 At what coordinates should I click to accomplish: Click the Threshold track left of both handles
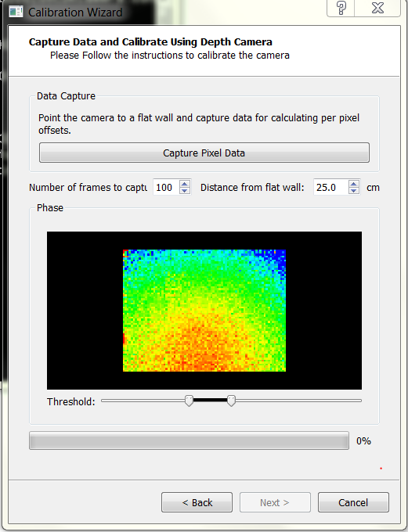tap(143, 401)
